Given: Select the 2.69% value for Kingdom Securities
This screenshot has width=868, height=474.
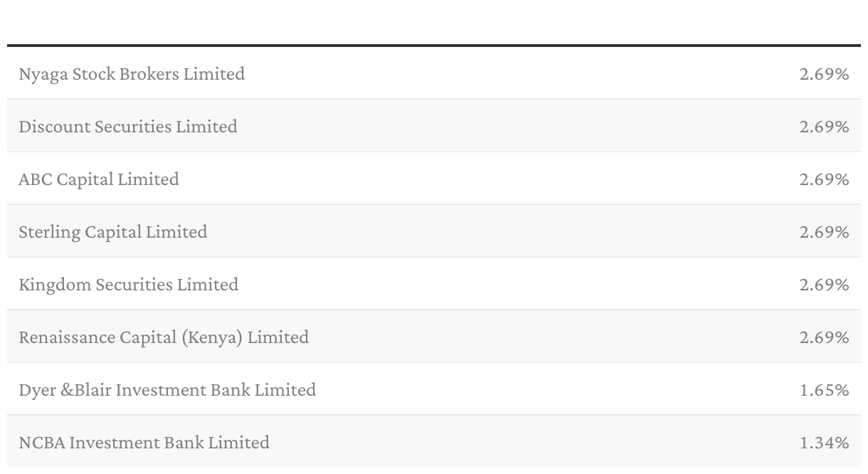Looking at the screenshot, I should [x=824, y=285].
